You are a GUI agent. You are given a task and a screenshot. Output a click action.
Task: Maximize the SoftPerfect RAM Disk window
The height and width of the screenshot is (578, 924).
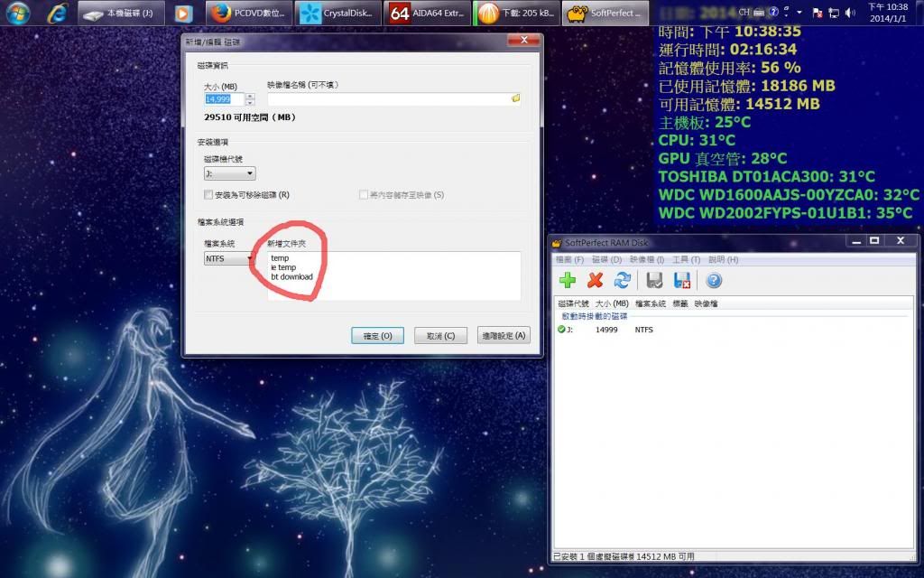pos(874,240)
